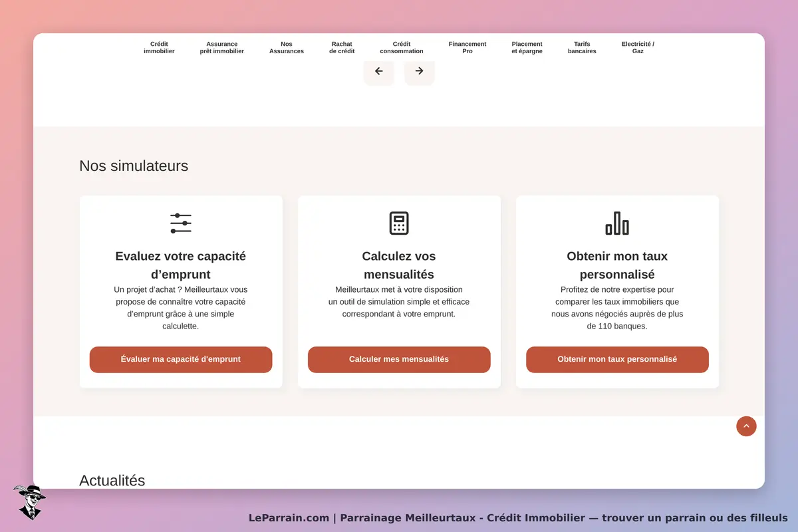Click the next arrow carousel button
798x532 pixels.
[x=420, y=72]
